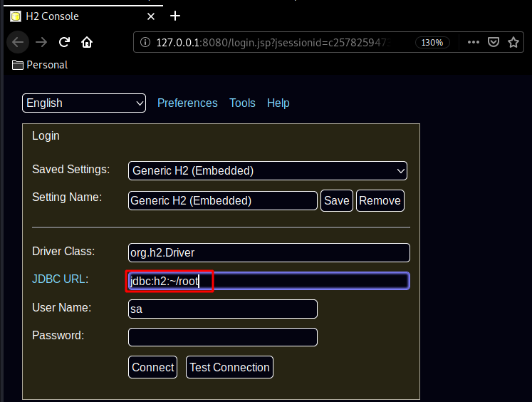Close the H2 Console tab

pos(150,16)
